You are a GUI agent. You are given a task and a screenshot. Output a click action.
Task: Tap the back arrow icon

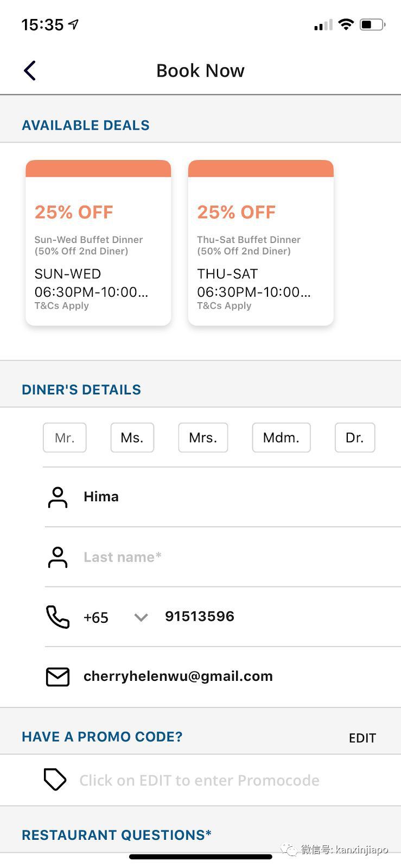tap(30, 71)
